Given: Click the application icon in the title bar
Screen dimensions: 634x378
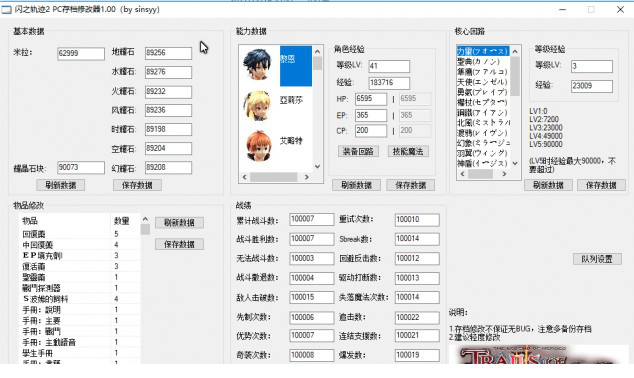Looking at the screenshot, I should pyautogui.click(x=6, y=9).
